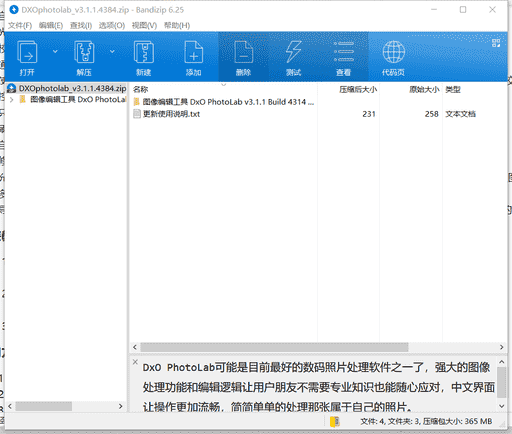Click the txt file icon beside 更新使用说明
This screenshot has width=512, height=434.
[x=137, y=114]
